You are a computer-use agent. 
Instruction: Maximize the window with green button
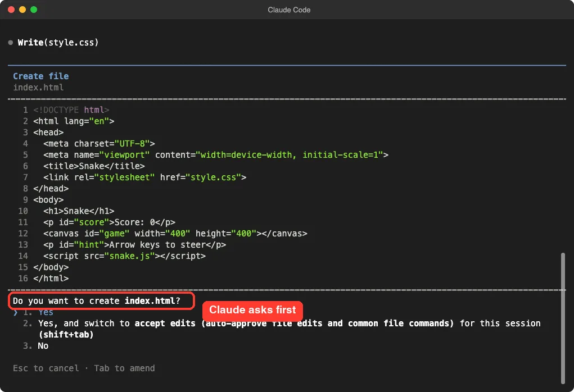(34, 10)
